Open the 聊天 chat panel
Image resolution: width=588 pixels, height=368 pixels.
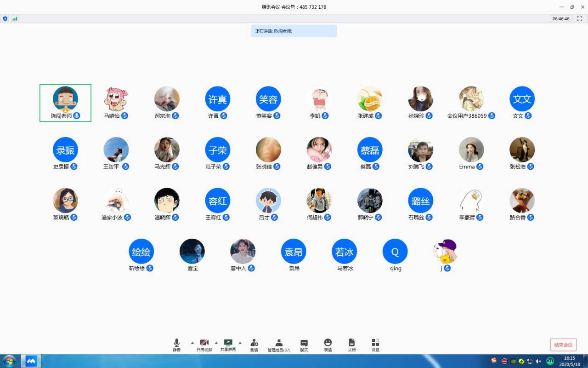point(304,345)
